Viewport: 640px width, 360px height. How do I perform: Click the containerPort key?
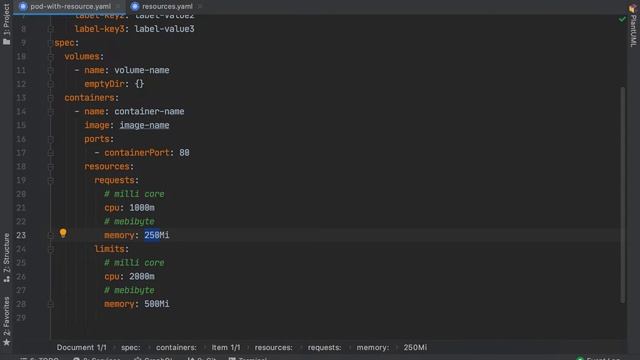137,153
